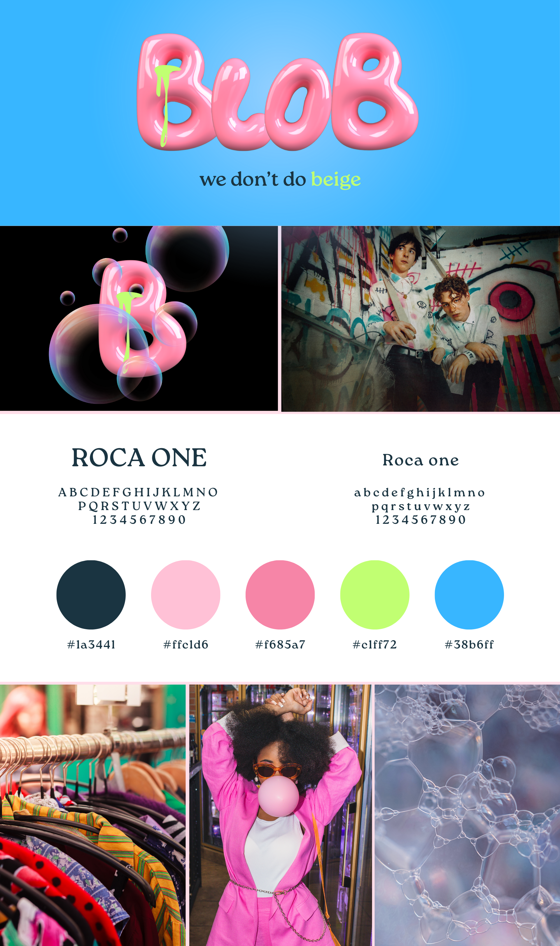
Task: Click the lowercase 'Roca one' heading
Action: [x=421, y=460]
